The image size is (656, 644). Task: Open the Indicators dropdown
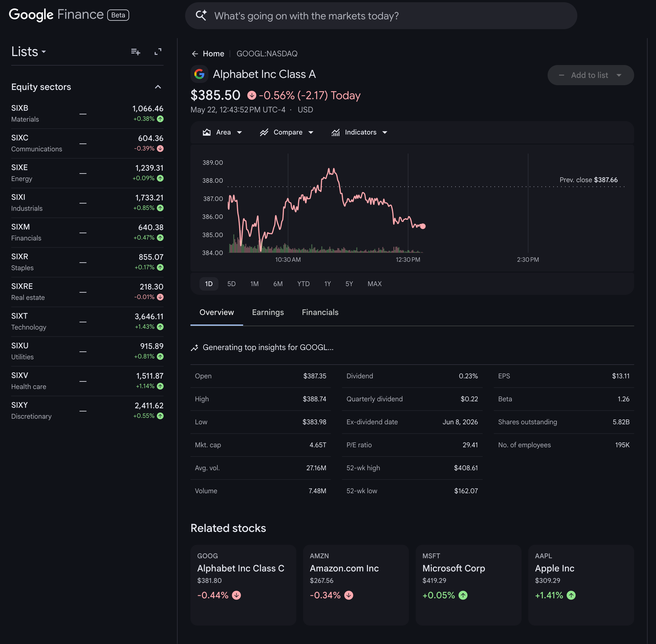pos(359,132)
